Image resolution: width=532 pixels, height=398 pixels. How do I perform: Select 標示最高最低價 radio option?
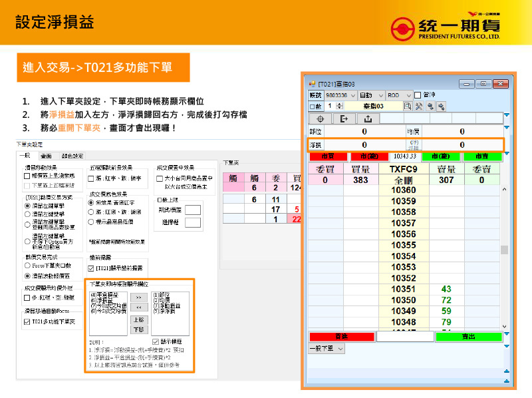[x=91, y=222]
